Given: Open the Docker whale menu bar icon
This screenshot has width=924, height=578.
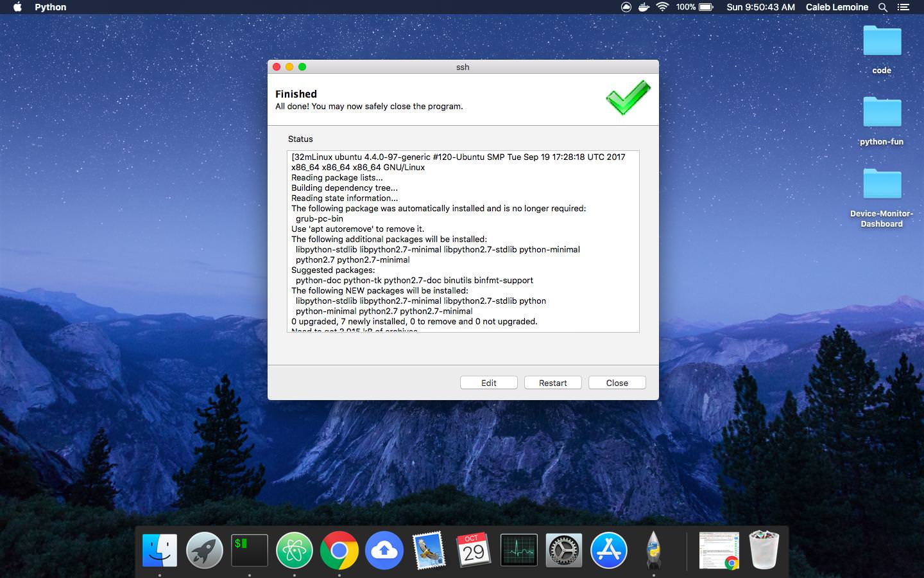Looking at the screenshot, I should (x=644, y=7).
